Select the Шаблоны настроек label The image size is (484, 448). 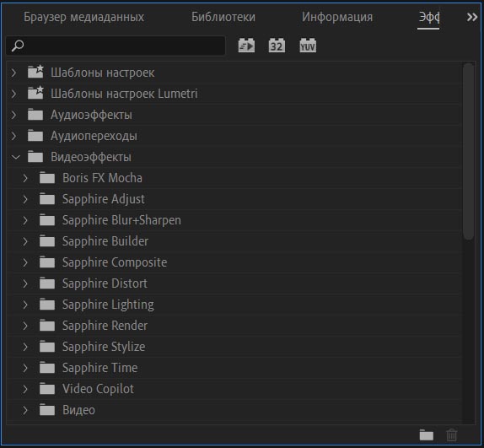[x=103, y=73]
